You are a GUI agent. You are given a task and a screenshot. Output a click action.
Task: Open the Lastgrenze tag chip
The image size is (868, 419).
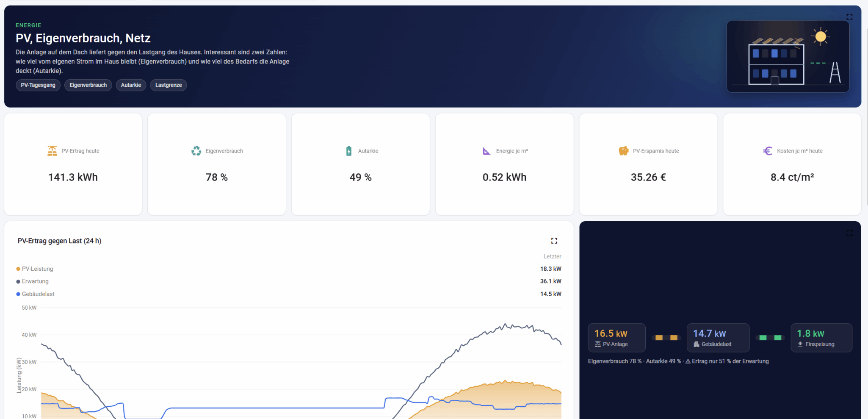pyautogui.click(x=169, y=85)
